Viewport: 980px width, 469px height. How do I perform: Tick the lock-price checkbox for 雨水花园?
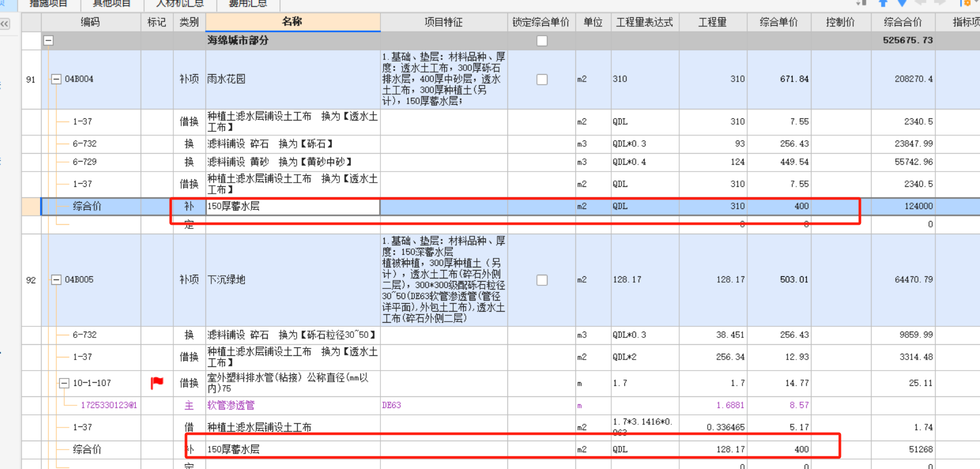pos(542,79)
